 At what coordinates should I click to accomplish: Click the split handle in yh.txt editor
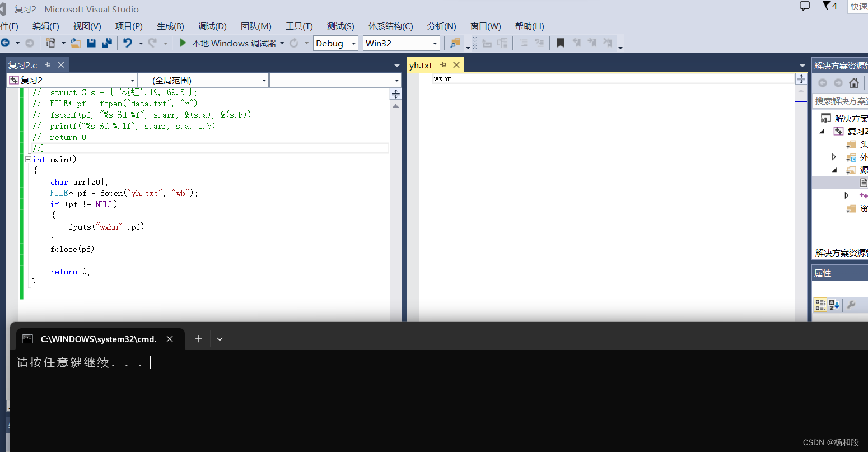click(801, 79)
